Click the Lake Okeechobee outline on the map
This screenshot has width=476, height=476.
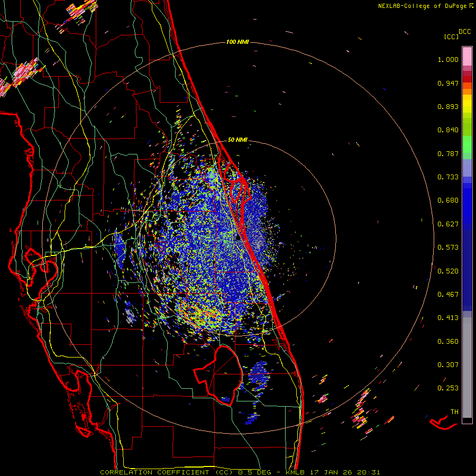[x=218, y=375]
